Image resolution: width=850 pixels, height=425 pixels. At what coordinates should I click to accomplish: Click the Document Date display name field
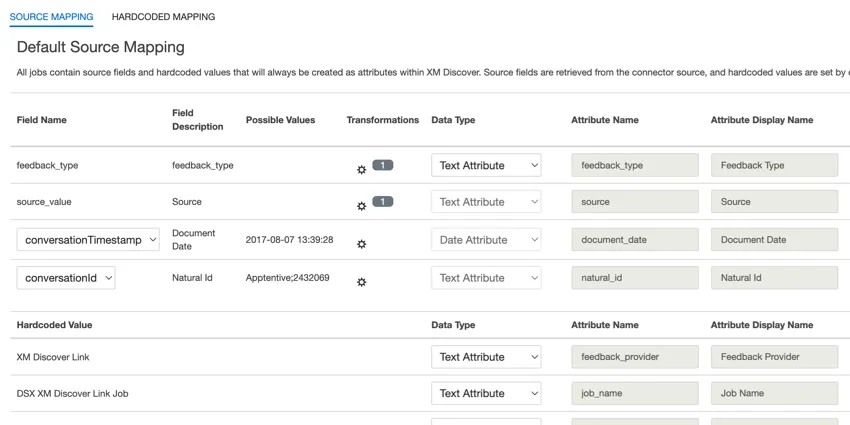tap(774, 240)
